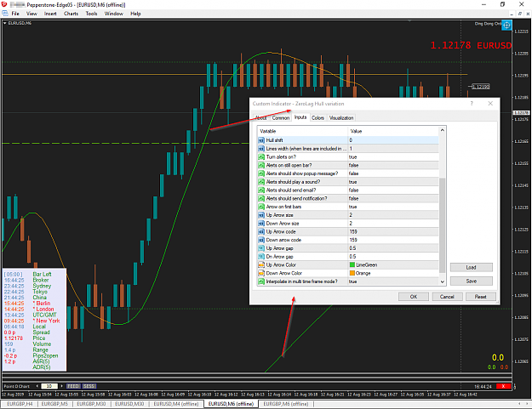Click the inputs list scrollbar thumb
This screenshot has height=409, width=532.
coord(442,225)
